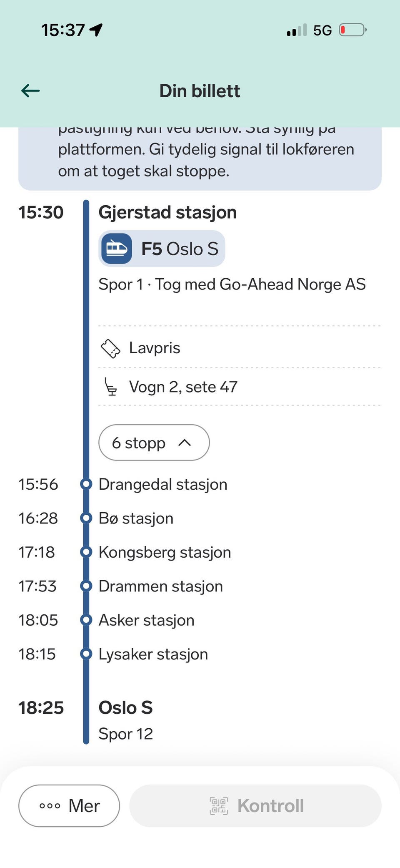Tap the Drangedal stasjon stop marker
The width and height of the screenshot is (400, 868).
(86, 484)
